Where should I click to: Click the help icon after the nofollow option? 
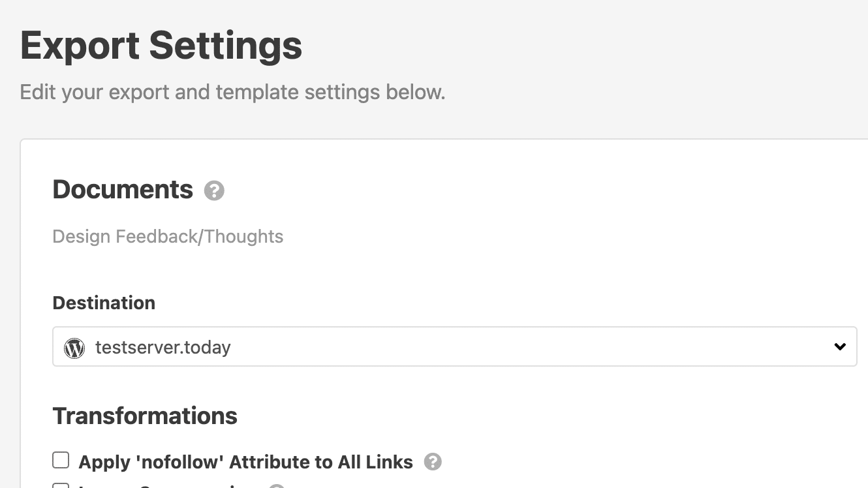tap(433, 462)
